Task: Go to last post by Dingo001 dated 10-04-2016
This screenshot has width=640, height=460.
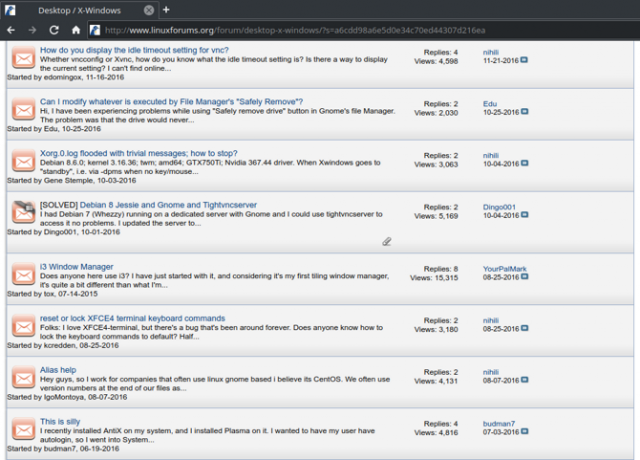Action: 524,215
